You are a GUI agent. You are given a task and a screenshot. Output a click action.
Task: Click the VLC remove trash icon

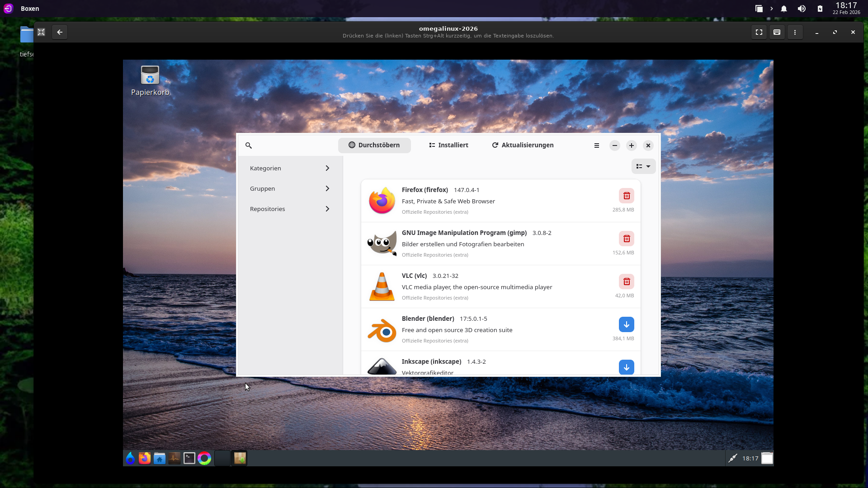[627, 282]
